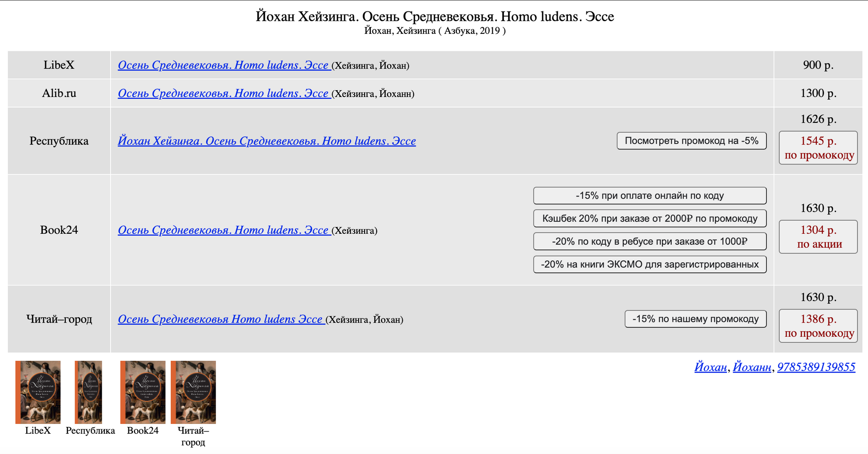
Task: Click the Республика book cover thumbnail
Action: point(89,392)
